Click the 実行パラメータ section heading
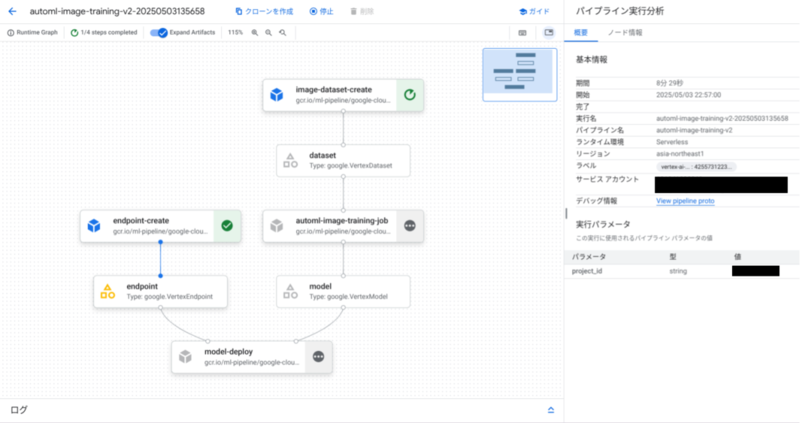The width and height of the screenshot is (800, 423). pos(603,225)
